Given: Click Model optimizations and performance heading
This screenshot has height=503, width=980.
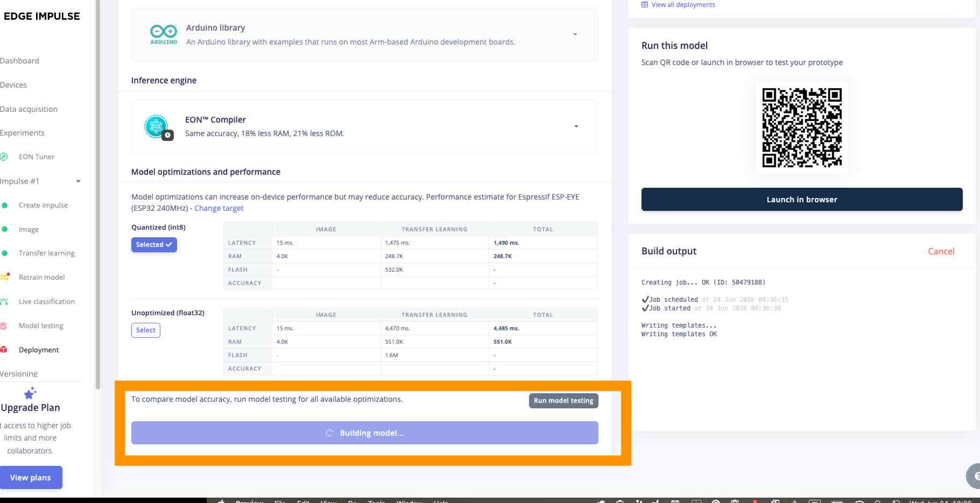Looking at the screenshot, I should [206, 172].
